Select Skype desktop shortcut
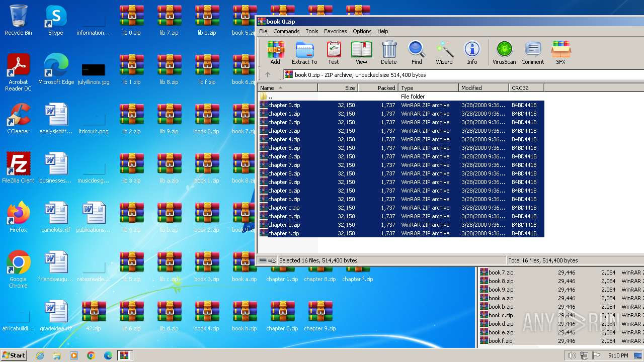Image resolution: width=644 pixels, height=362 pixels. click(x=56, y=20)
